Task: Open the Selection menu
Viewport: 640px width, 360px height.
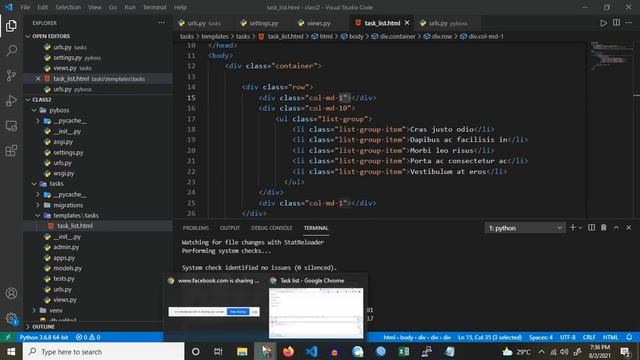Action: point(68,7)
